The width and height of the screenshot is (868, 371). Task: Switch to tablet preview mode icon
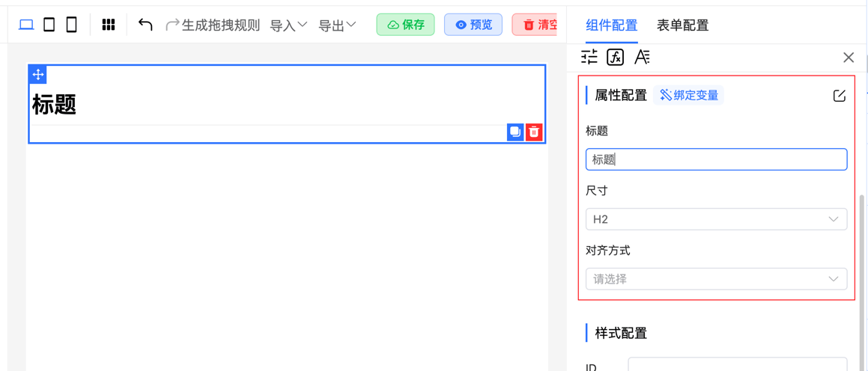[x=49, y=25]
